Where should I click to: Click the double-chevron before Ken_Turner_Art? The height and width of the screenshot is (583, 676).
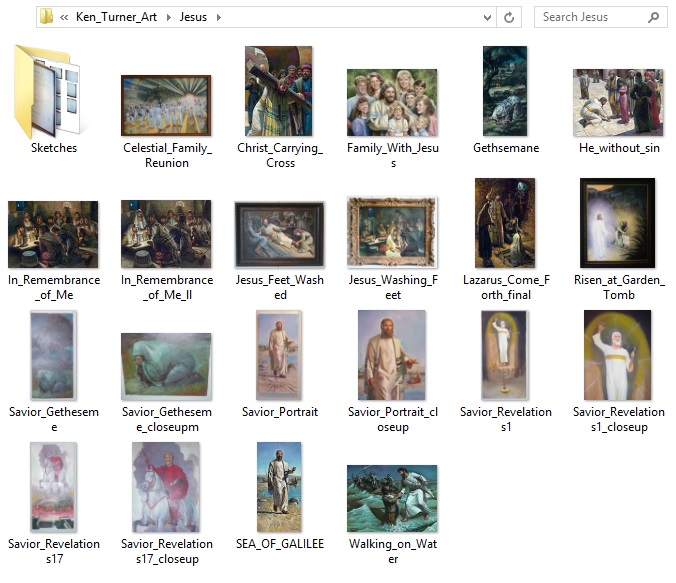pyautogui.click(x=64, y=17)
